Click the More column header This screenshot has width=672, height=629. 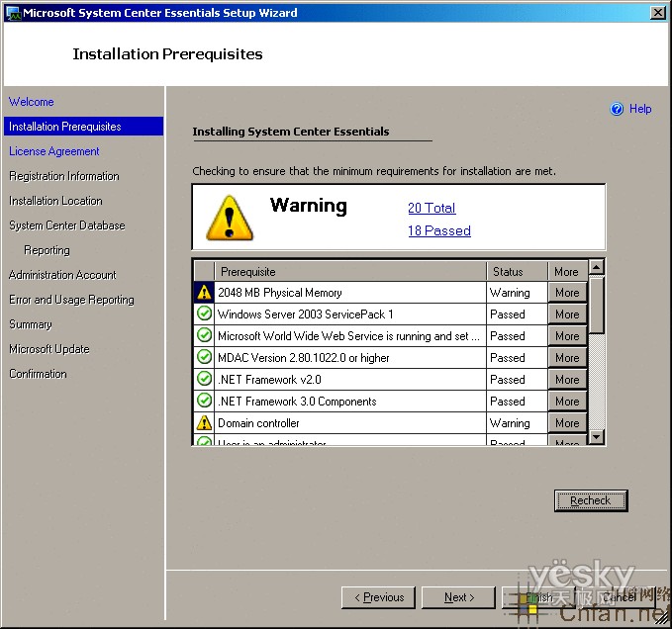568,271
